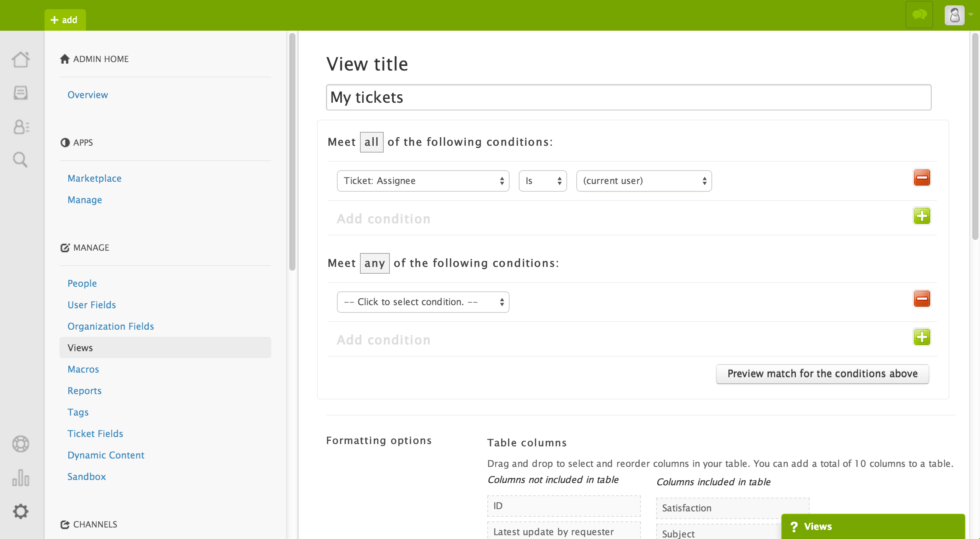Open the (current user) value dropdown
Image resolution: width=980 pixels, height=539 pixels.
pos(644,181)
